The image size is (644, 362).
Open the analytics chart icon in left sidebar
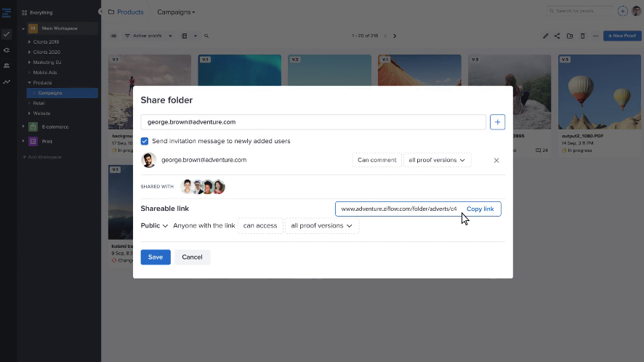pos(7,81)
